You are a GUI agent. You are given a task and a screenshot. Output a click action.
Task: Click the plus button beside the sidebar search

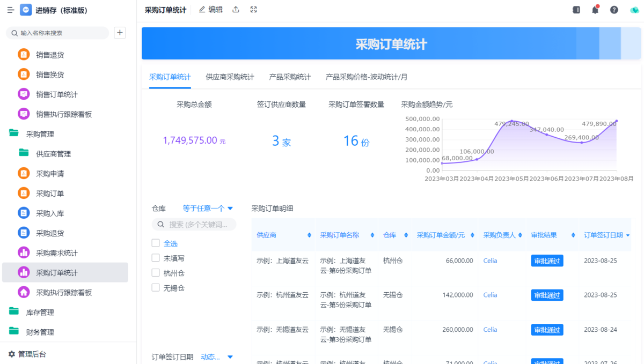(x=120, y=33)
